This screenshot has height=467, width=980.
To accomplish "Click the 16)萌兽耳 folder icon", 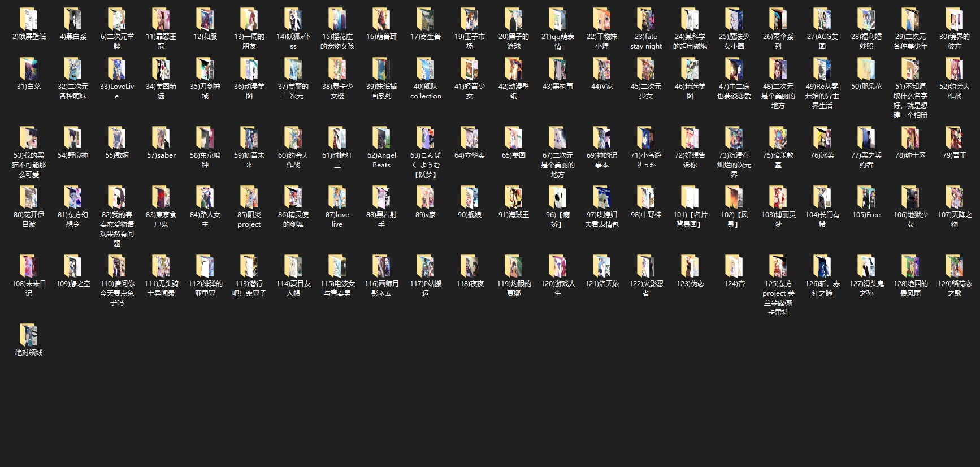I will point(381,19).
